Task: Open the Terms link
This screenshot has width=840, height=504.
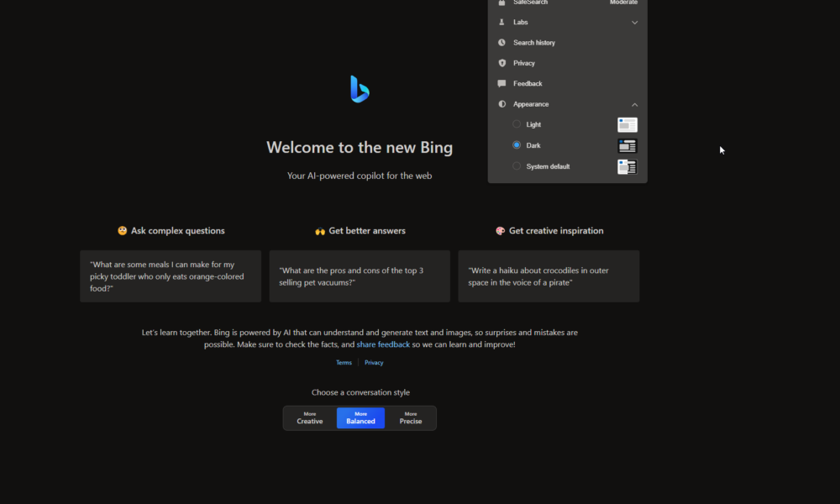Action: tap(344, 363)
